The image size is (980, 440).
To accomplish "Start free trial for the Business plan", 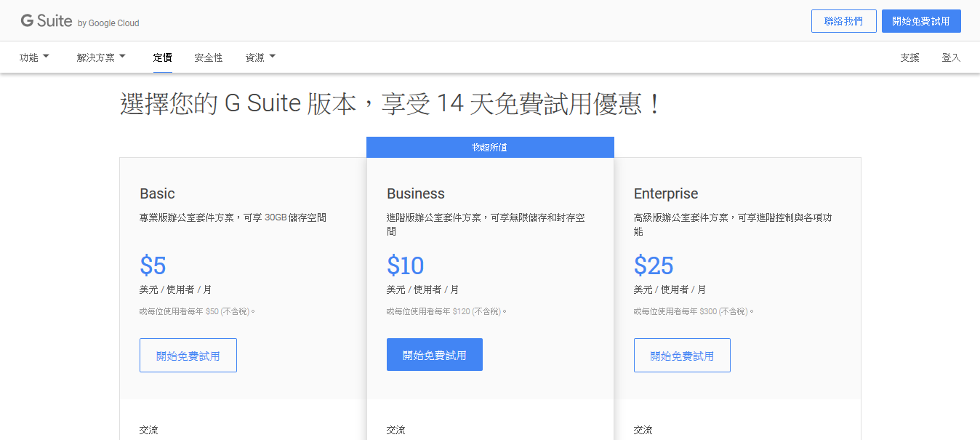I will (435, 355).
